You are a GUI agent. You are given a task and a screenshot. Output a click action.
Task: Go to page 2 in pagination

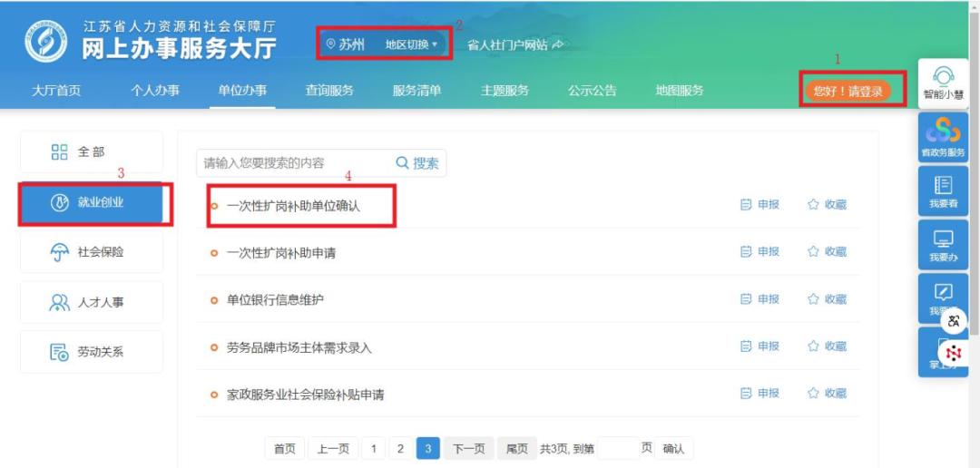click(399, 448)
